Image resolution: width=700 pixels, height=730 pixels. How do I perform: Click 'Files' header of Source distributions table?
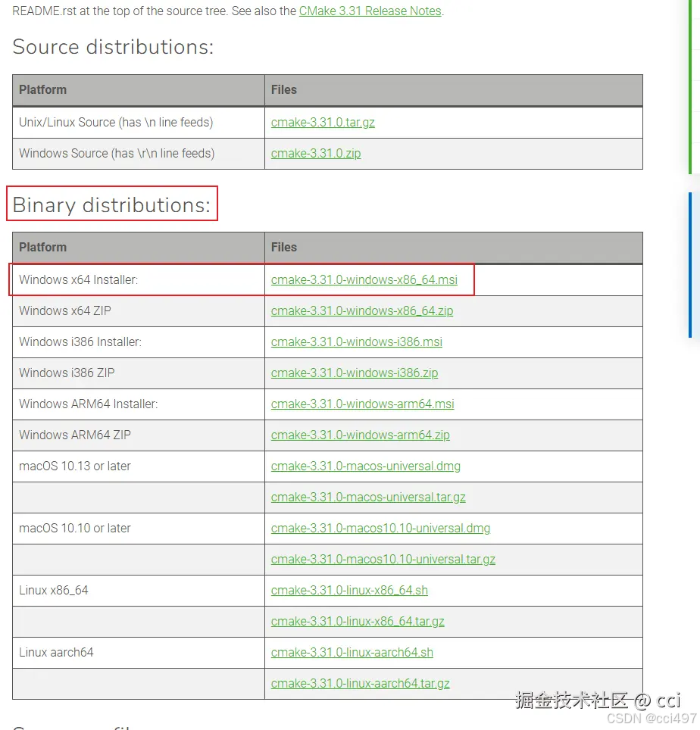pos(454,90)
